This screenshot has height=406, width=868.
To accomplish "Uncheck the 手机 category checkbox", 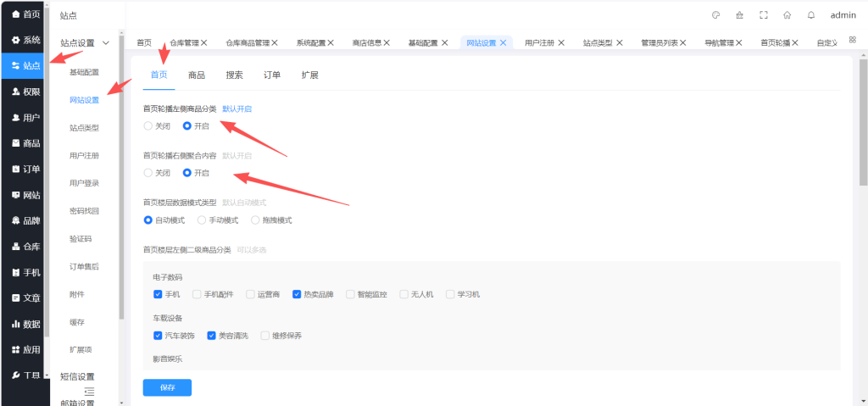I will [158, 294].
